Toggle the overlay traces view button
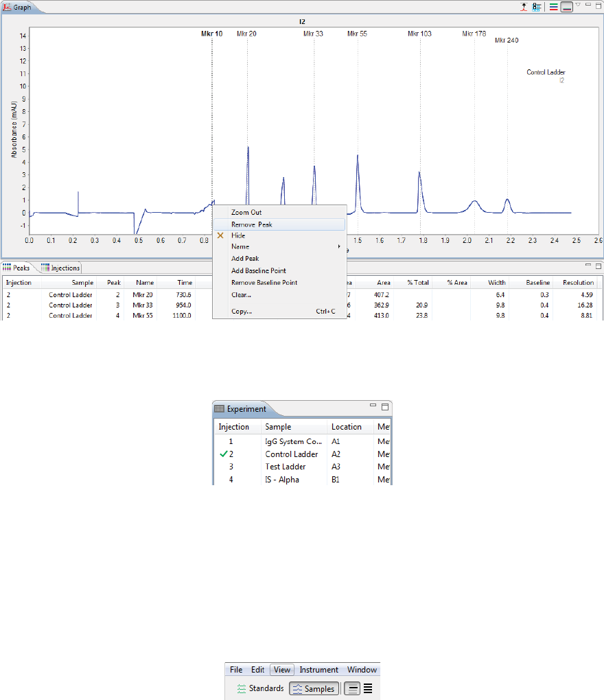This screenshot has height=700, width=604. click(x=566, y=7)
